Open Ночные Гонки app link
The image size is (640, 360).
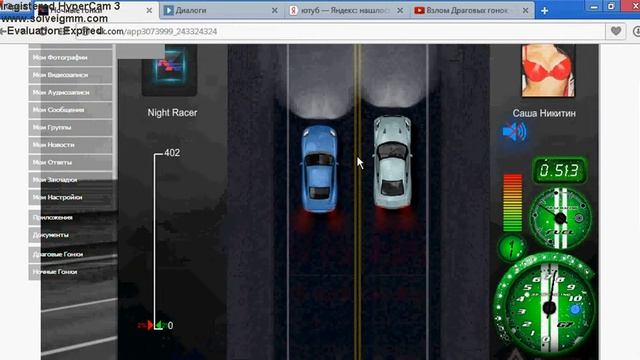71,272
